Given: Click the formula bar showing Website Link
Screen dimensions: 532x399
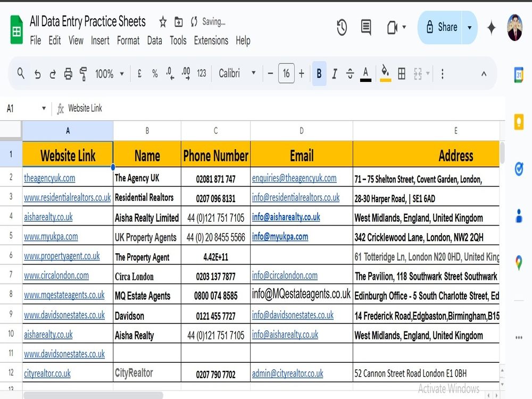Looking at the screenshot, I should [285, 109].
